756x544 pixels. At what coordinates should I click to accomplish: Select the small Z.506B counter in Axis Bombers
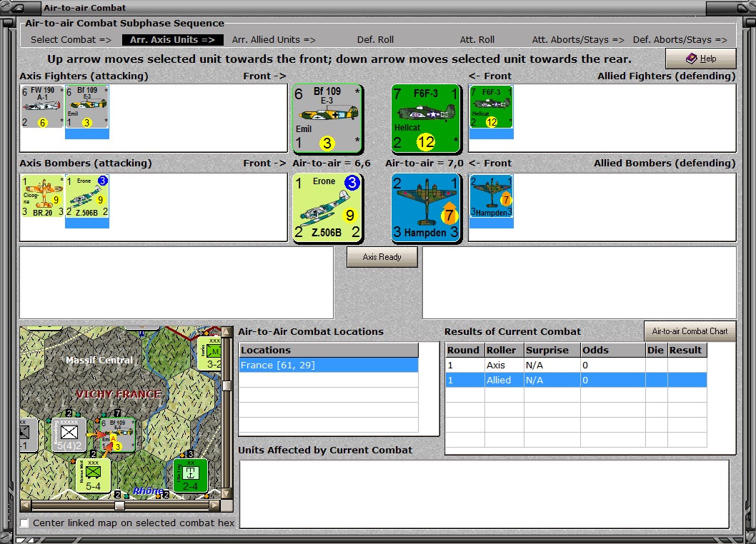point(86,196)
